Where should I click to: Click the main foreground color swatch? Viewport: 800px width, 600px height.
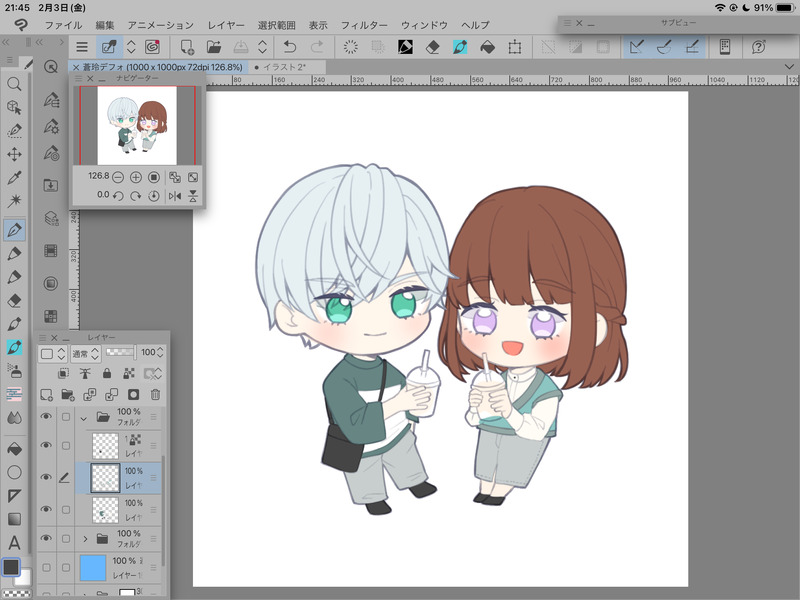click(11, 566)
